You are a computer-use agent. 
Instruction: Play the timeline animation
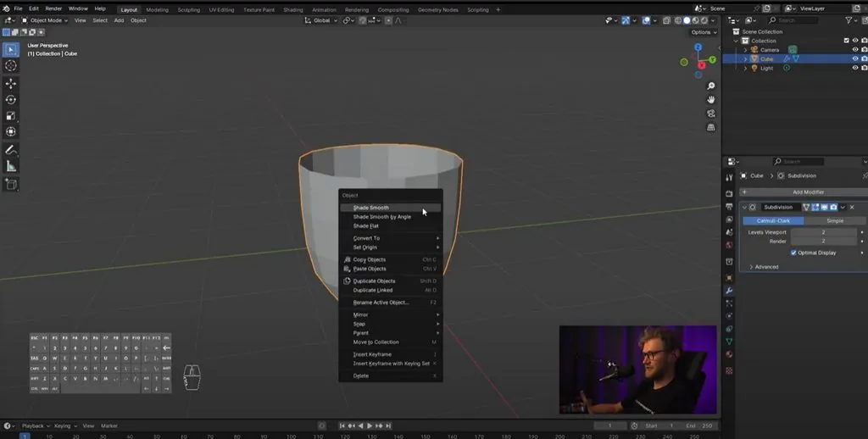(x=370, y=425)
